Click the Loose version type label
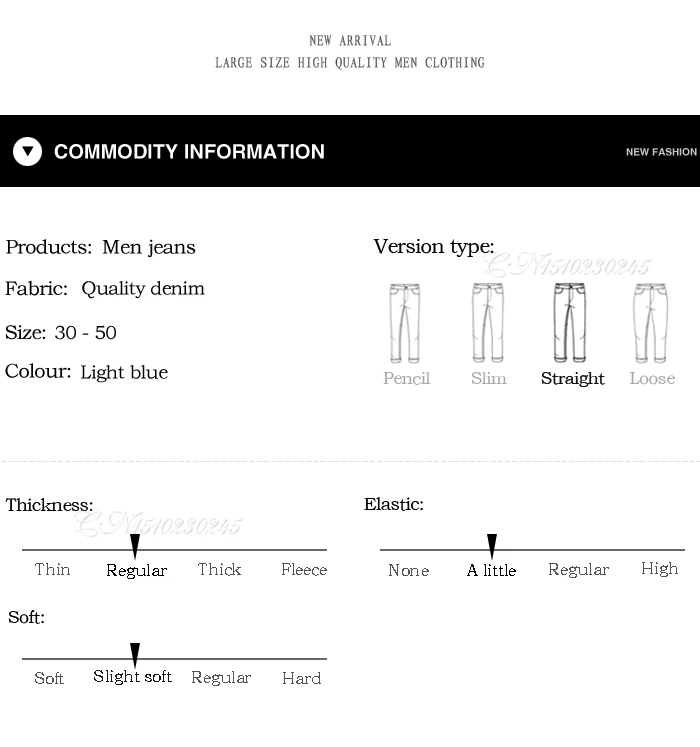The image size is (700, 747). tap(652, 378)
